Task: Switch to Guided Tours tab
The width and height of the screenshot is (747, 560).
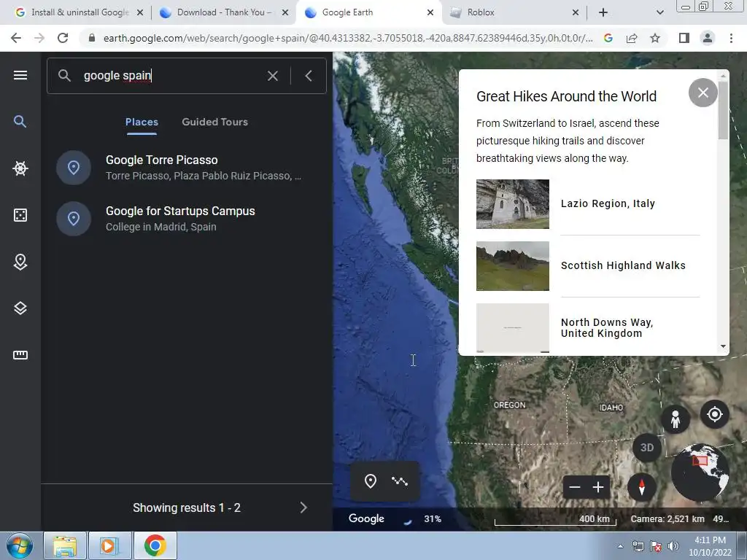Action: (x=215, y=122)
